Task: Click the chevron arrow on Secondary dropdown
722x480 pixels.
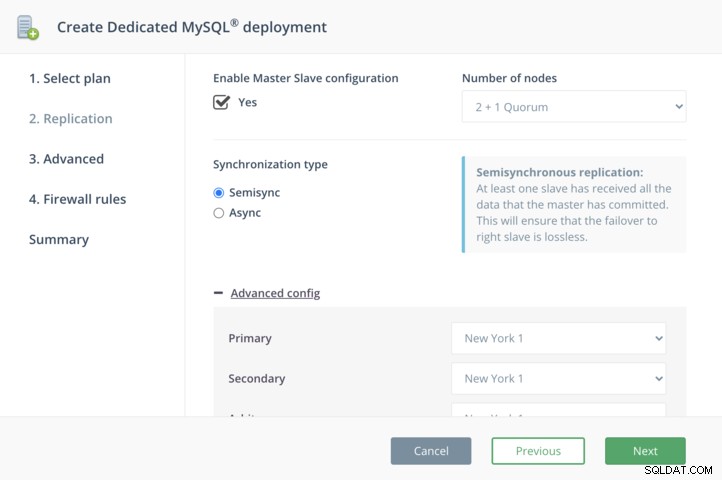Action: click(x=659, y=379)
